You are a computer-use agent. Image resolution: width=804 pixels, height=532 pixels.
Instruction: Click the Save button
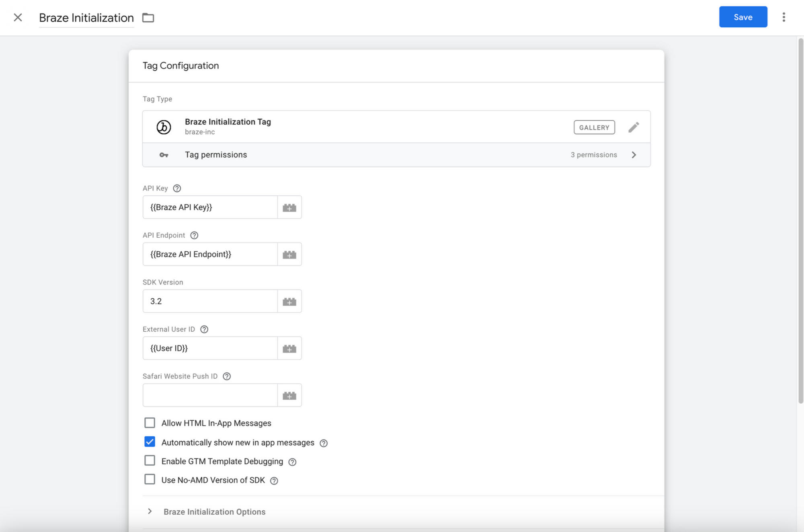tap(742, 17)
